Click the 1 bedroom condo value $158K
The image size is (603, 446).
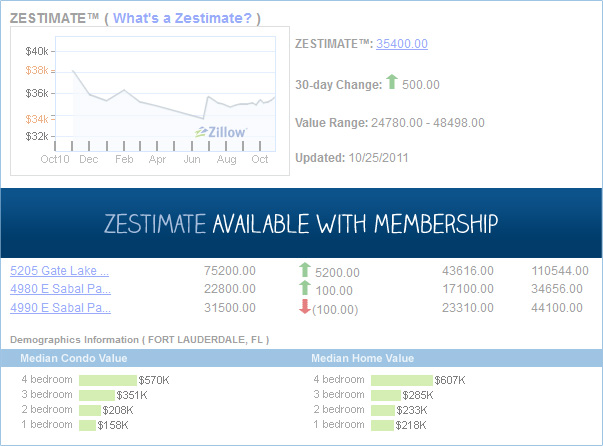pos(113,425)
